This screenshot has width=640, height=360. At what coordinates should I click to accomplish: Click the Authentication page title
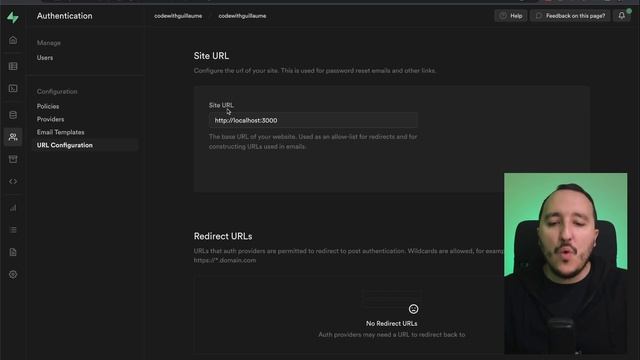click(x=64, y=16)
